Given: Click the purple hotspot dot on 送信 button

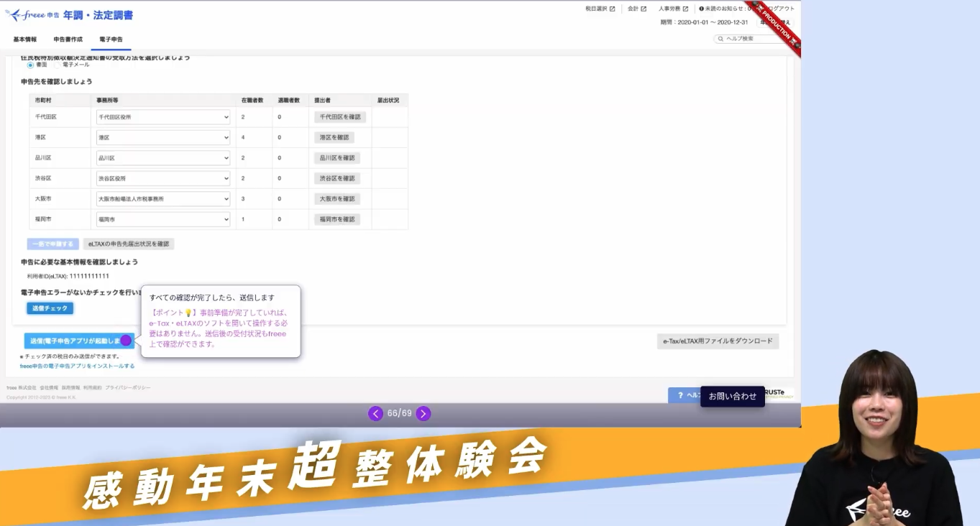Looking at the screenshot, I should pyautogui.click(x=127, y=341).
